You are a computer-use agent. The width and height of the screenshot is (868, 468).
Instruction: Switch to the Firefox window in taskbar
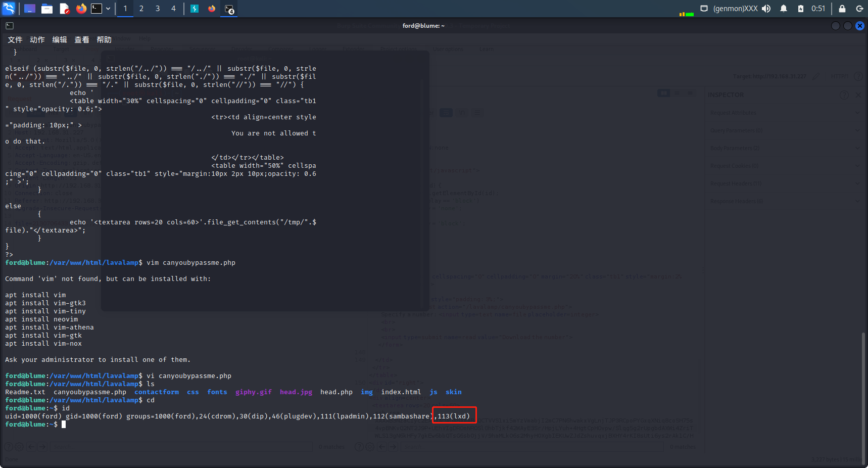tap(212, 9)
